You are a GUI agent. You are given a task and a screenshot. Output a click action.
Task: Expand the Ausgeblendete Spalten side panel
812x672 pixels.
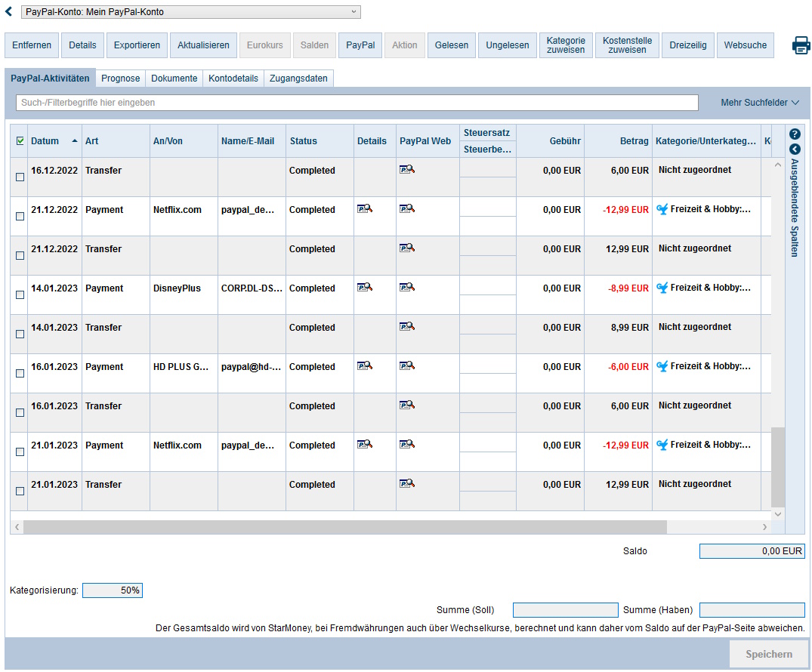click(795, 150)
